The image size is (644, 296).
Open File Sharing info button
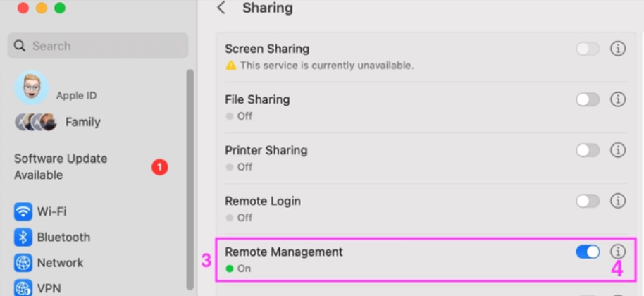point(618,99)
